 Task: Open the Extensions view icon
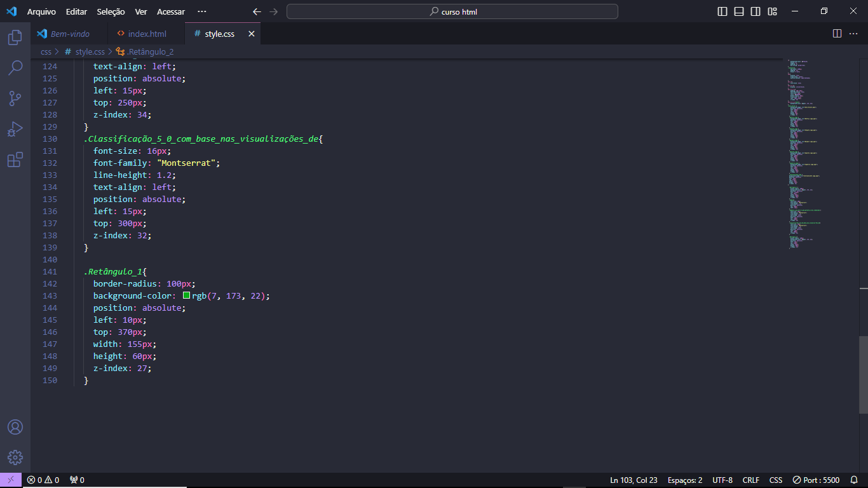tap(15, 159)
